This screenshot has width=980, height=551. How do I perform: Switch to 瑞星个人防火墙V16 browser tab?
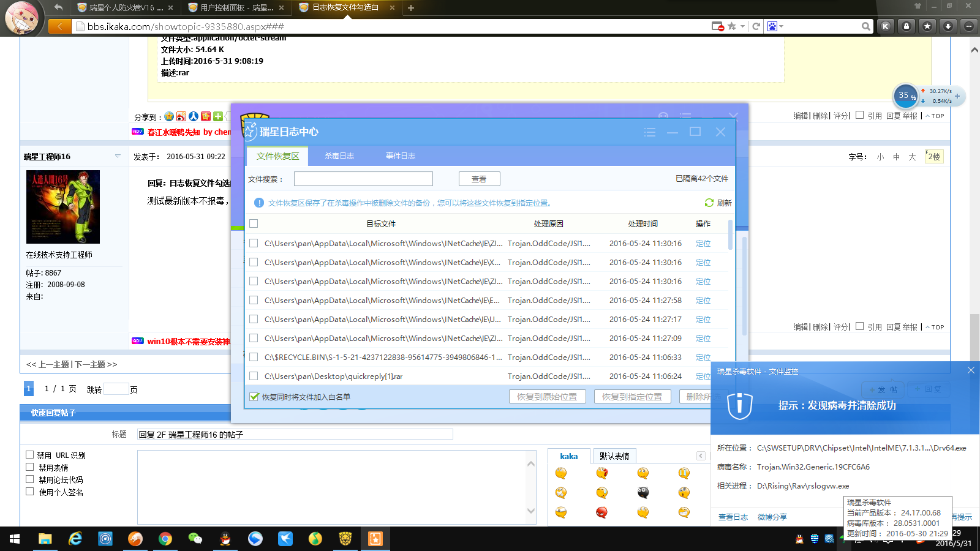tap(126, 8)
